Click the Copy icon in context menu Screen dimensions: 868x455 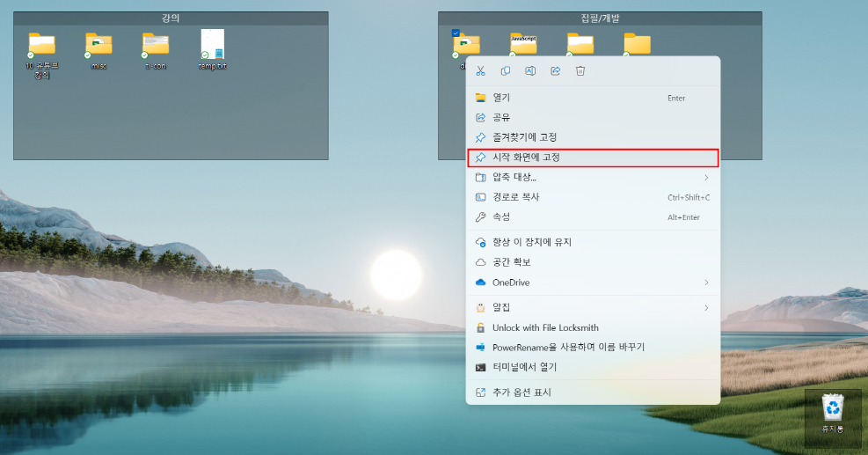point(506,71)
